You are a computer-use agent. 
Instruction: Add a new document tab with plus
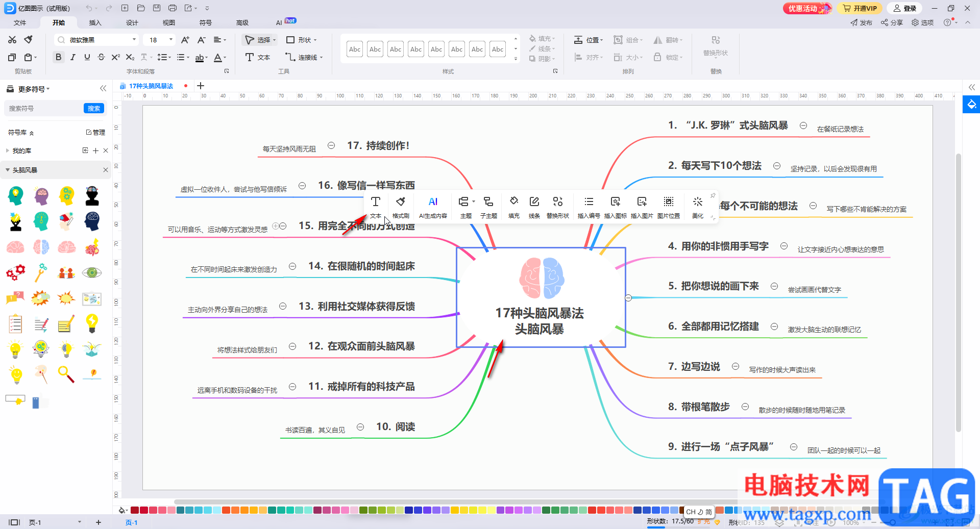pos(201,86)
